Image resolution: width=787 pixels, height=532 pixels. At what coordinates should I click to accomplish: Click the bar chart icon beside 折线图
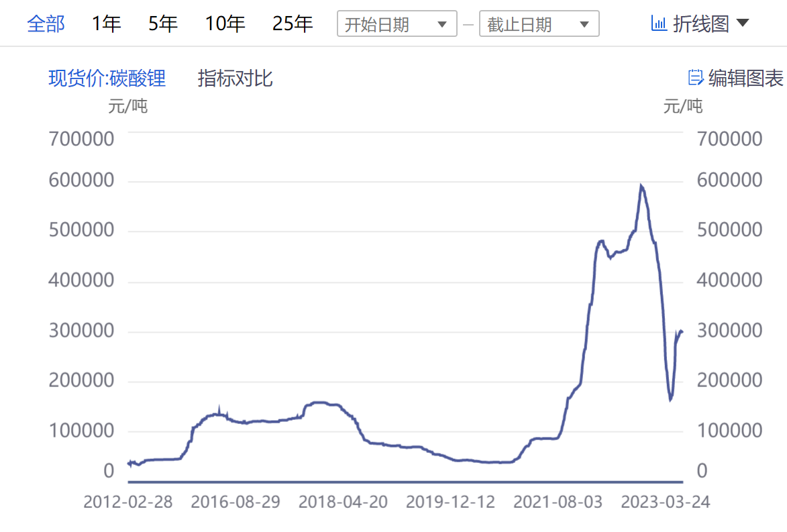pyautogui.click(x=658, y=22)
